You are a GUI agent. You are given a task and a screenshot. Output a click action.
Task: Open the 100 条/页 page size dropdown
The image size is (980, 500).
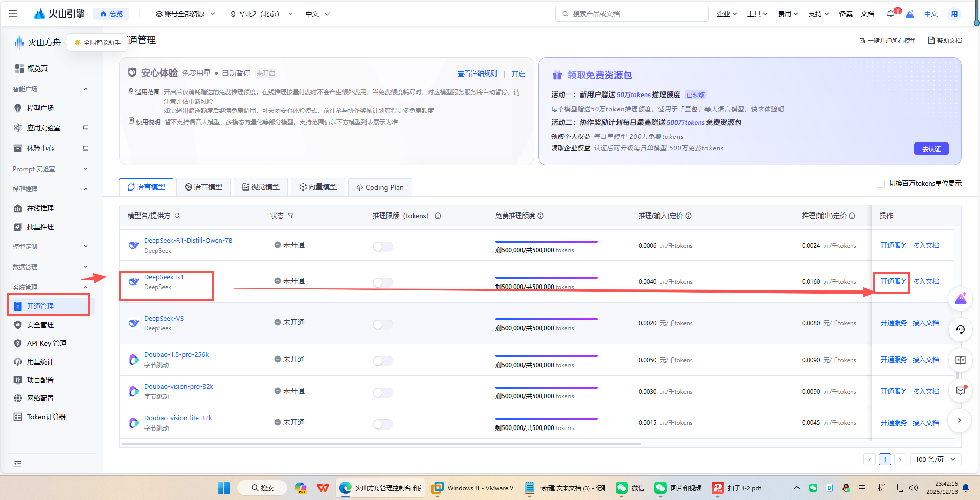[x=935, y=459]
